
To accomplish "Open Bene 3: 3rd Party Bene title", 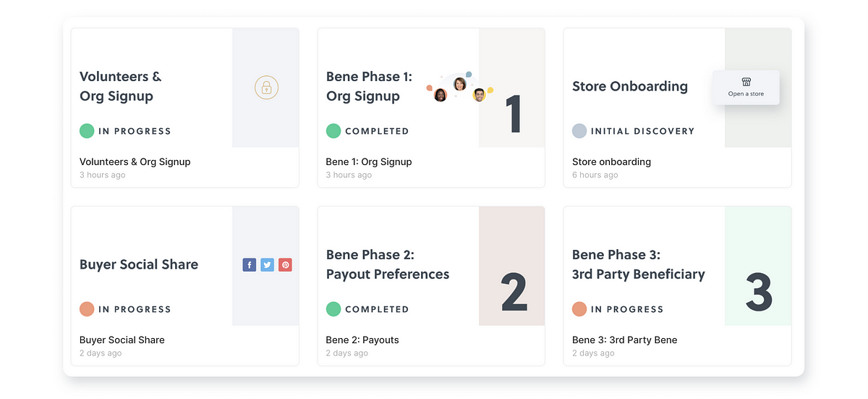I will click(624, 340).
